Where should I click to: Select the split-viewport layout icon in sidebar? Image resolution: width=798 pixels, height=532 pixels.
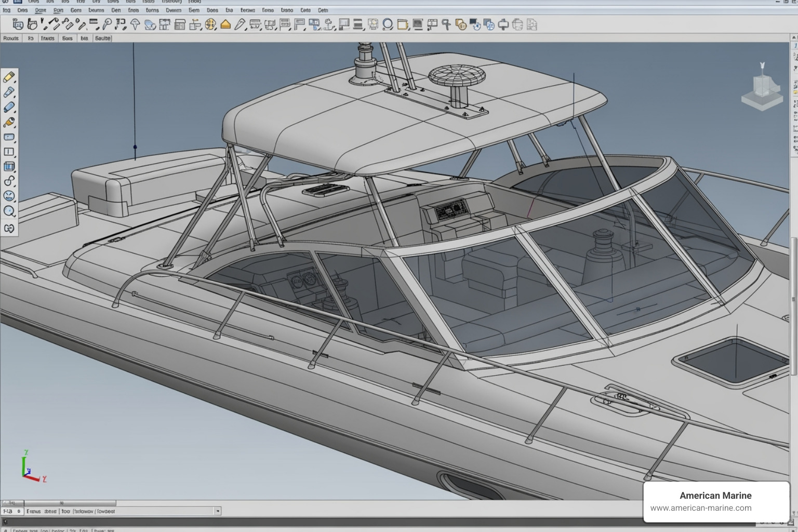[8, 152]
